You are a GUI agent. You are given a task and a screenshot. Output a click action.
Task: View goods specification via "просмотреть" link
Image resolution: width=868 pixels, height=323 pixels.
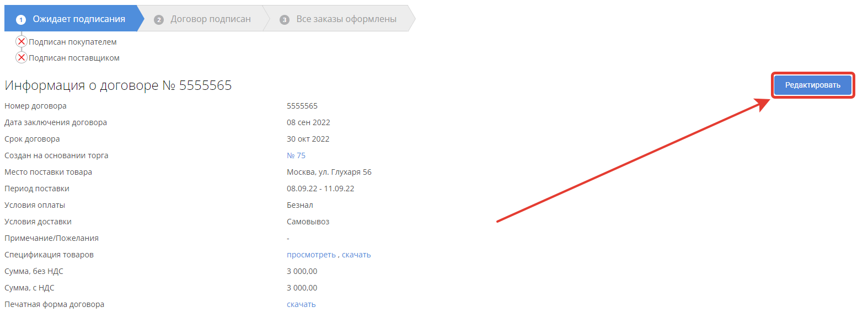[311, 255]
